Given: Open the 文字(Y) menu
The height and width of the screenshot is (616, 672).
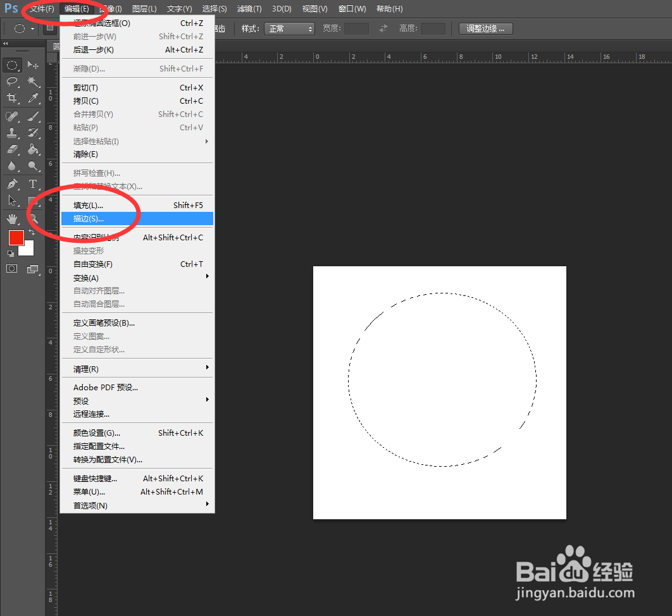Looking at the screenshot, I should click(180, 9).
